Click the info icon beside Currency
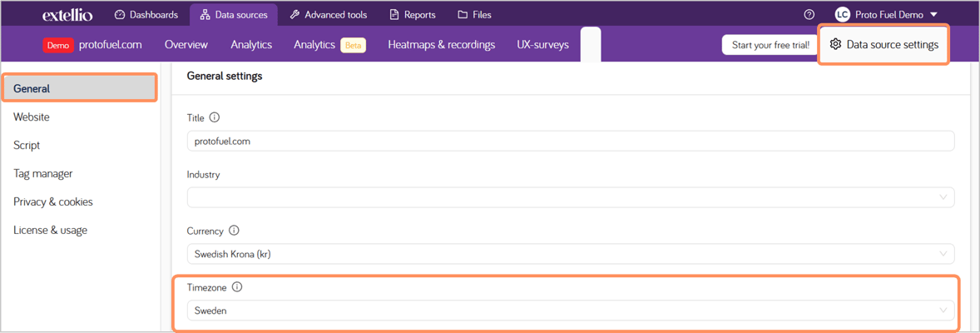This screenshot has height=333, width=980. [x=234, y=231]
